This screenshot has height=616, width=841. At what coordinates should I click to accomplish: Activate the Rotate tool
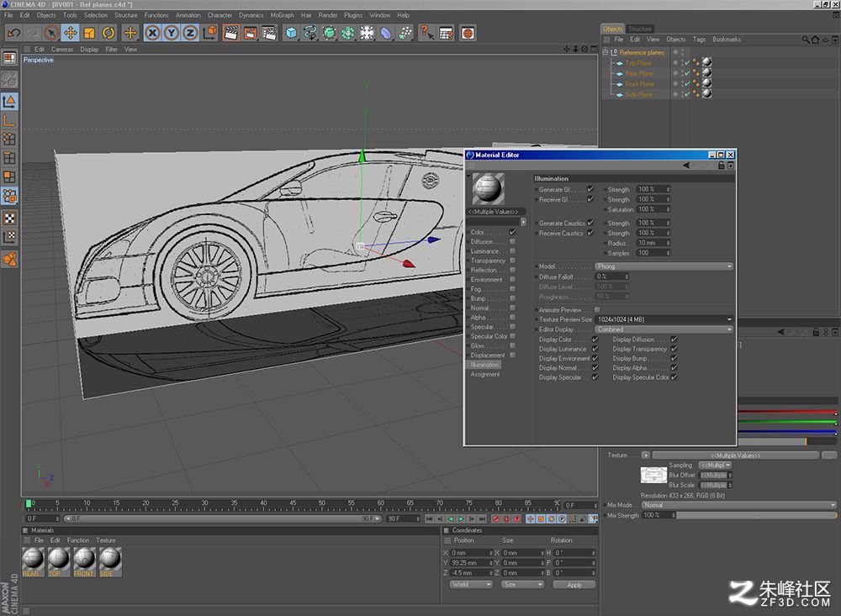[108, 34]
